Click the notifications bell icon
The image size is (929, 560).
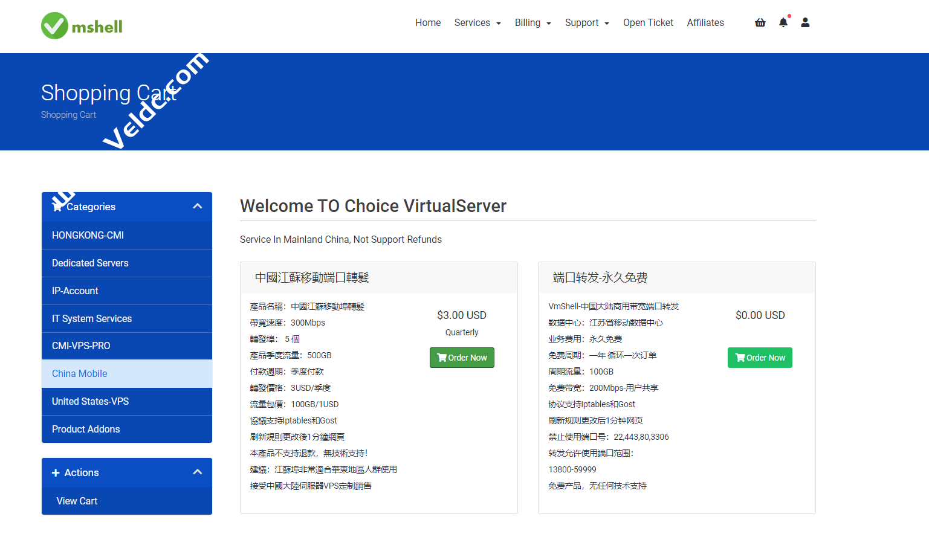(783, 23)
